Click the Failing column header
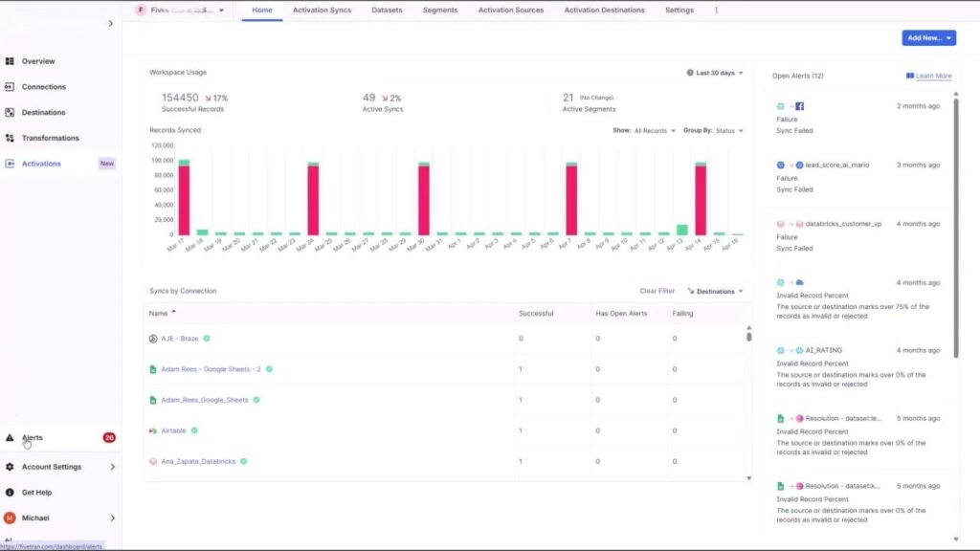Image resolution: width=980 pixels, height=551 pixels. tap(682, 313)
